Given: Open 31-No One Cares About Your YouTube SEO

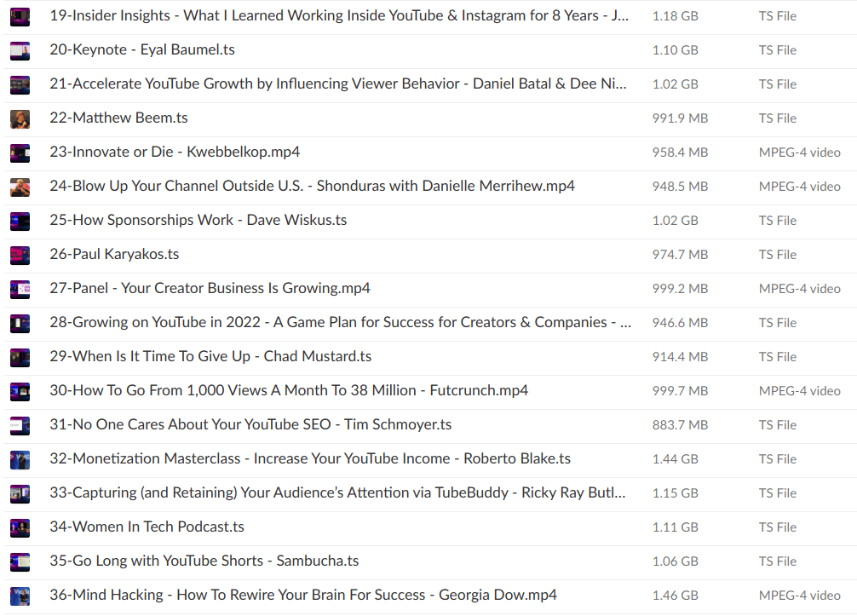Looking at the screenshot, I should [250, 424].
